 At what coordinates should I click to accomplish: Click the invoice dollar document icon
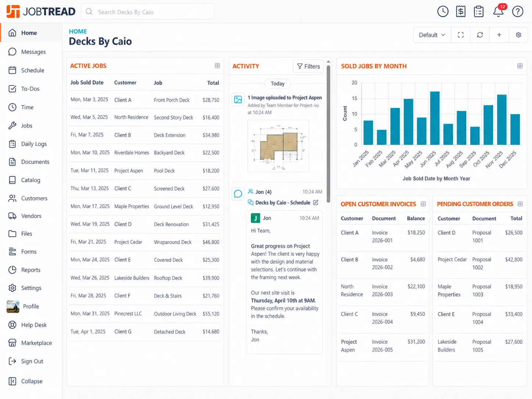(461, 11)
